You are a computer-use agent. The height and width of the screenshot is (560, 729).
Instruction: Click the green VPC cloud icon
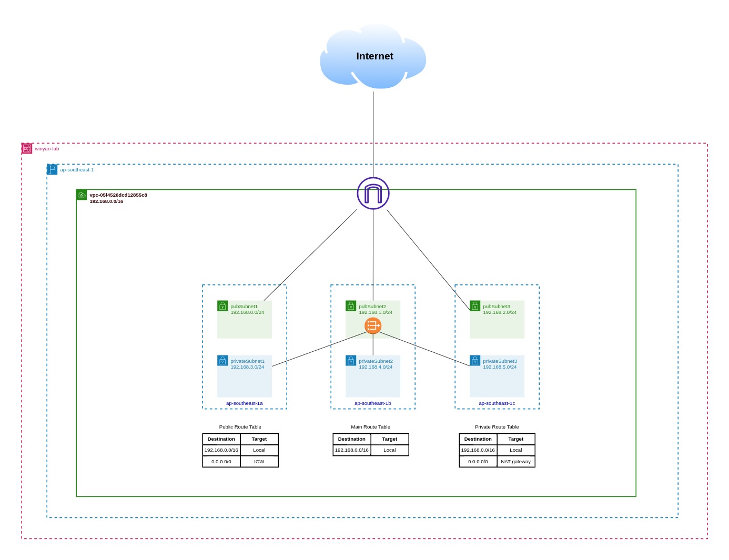[x=82, y=195]
